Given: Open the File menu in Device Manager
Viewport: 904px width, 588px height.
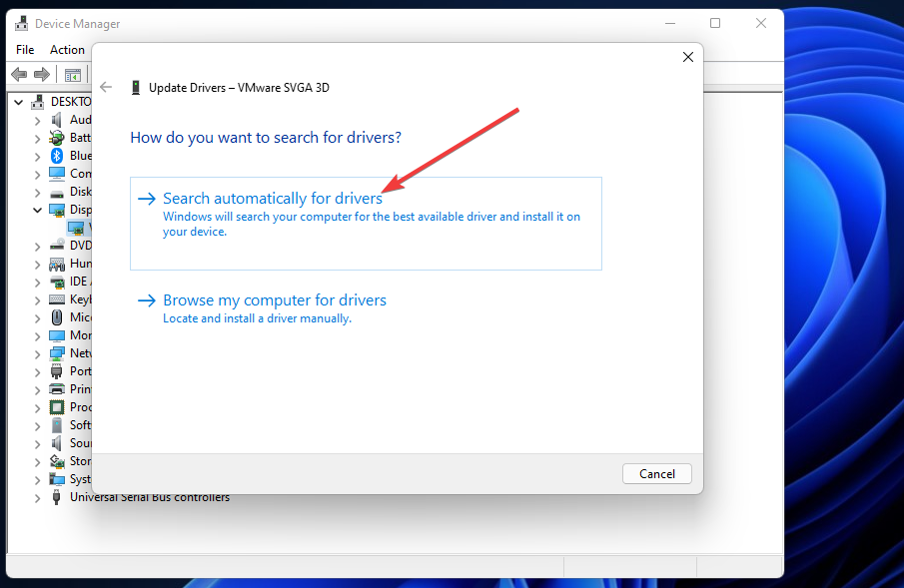Looking at the screenshot, I should point(25,50).
